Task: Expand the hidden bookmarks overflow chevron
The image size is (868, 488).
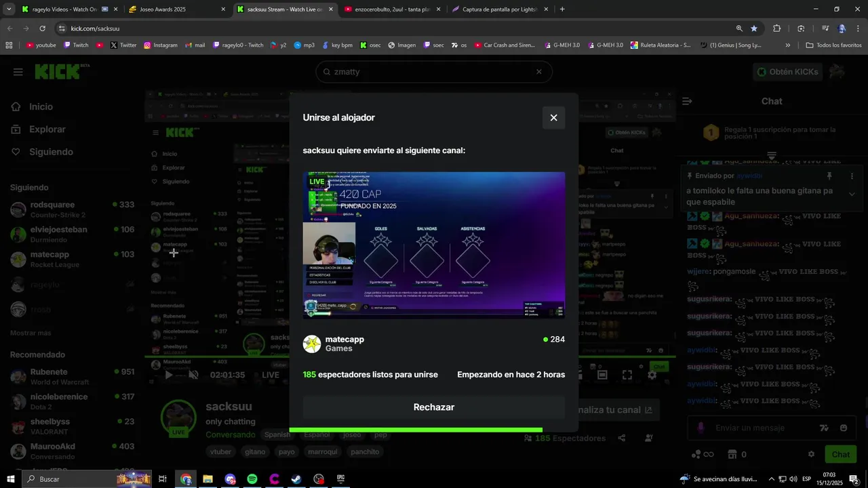Action: click(787, 45)
